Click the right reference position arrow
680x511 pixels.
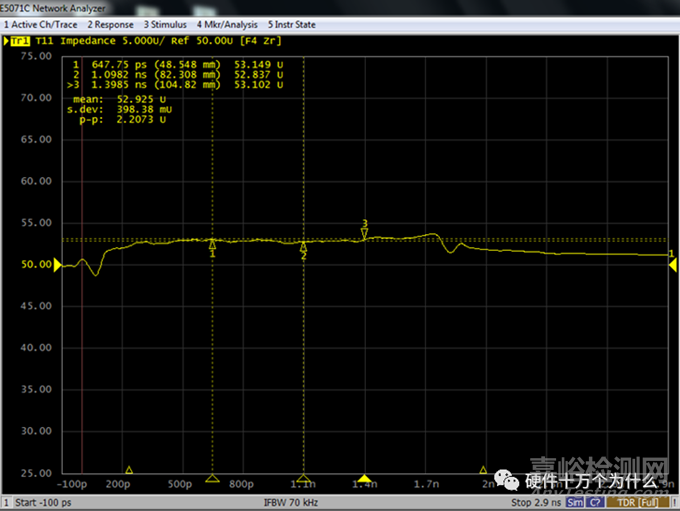[670, 255]
